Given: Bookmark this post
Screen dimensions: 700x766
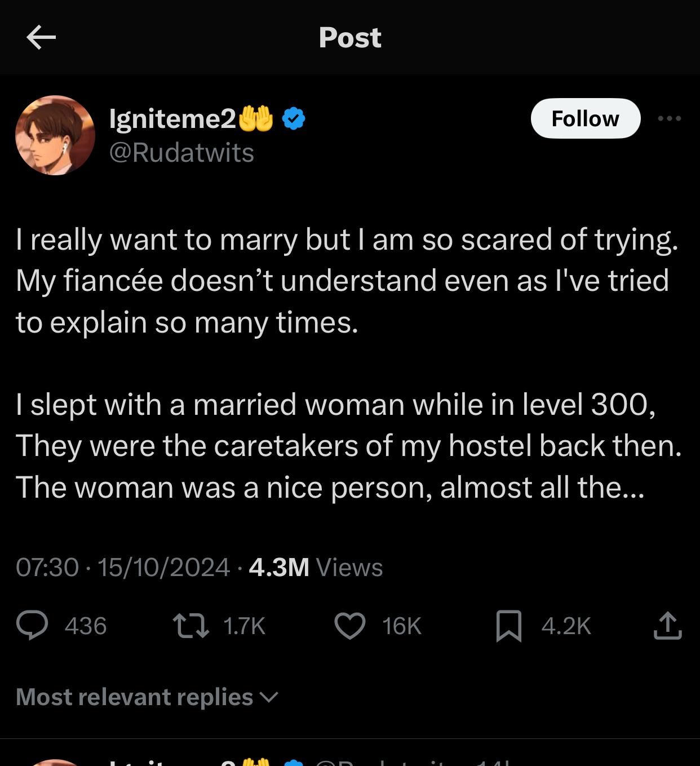Looking at the screenshot, I should 508,626.
